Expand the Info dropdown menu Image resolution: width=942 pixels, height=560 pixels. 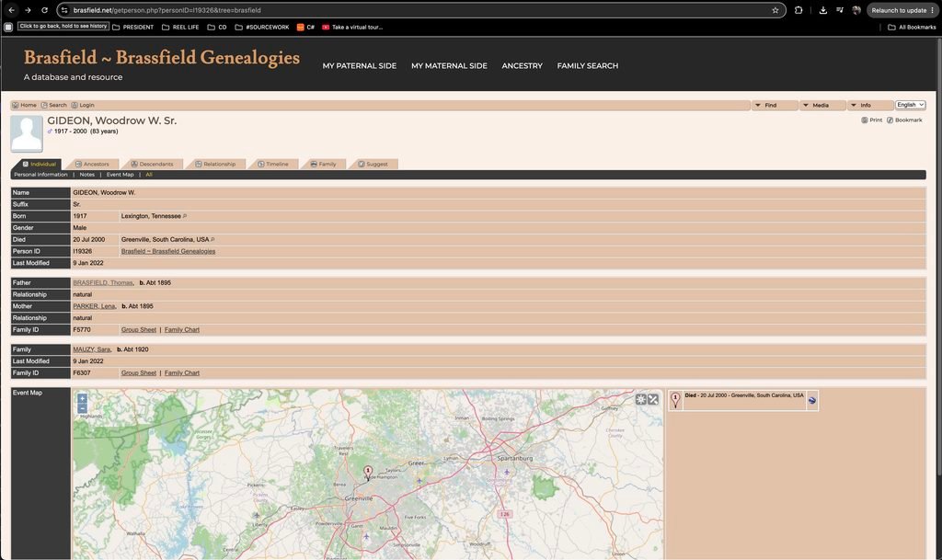pos(870,105)
